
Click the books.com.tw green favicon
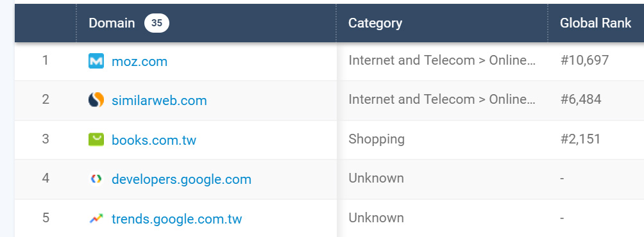96,140
